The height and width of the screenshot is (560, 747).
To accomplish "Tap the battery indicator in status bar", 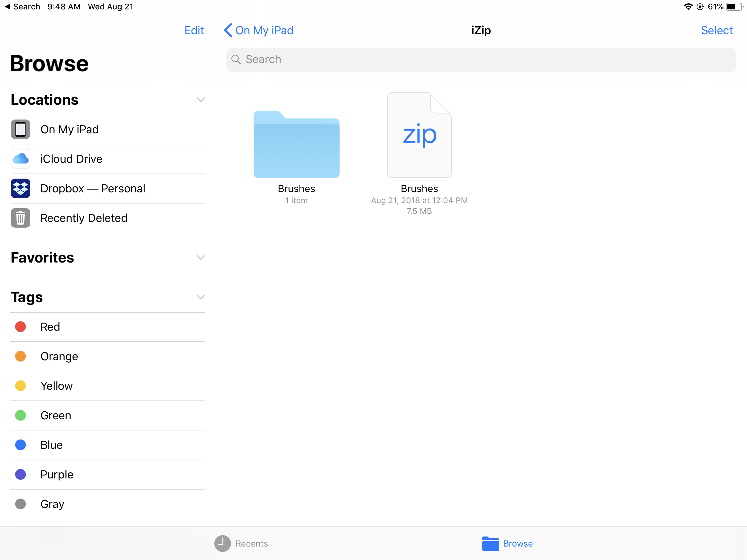I will pyautogui.click(x=734, y=6).
